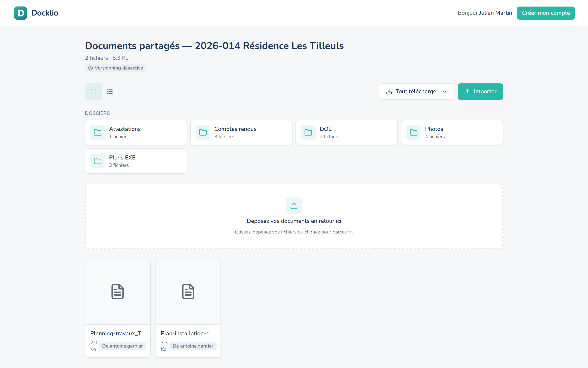
Task: Click the Docklio brand name
Action: tap(45, 13)
